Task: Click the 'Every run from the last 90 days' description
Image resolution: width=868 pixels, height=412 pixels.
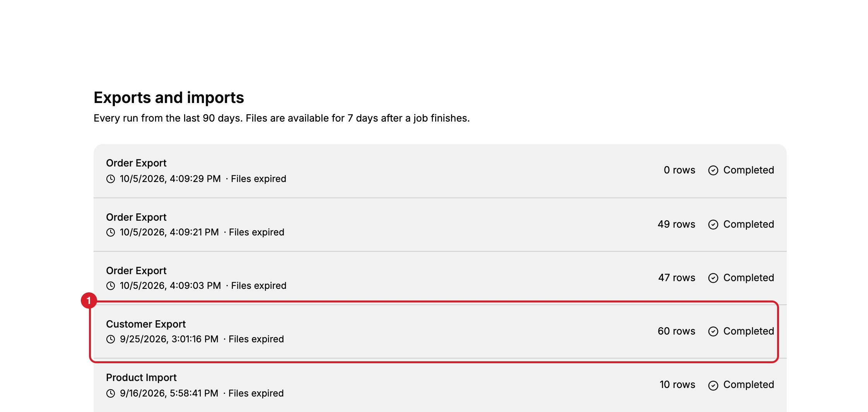Action: (282, 118)
